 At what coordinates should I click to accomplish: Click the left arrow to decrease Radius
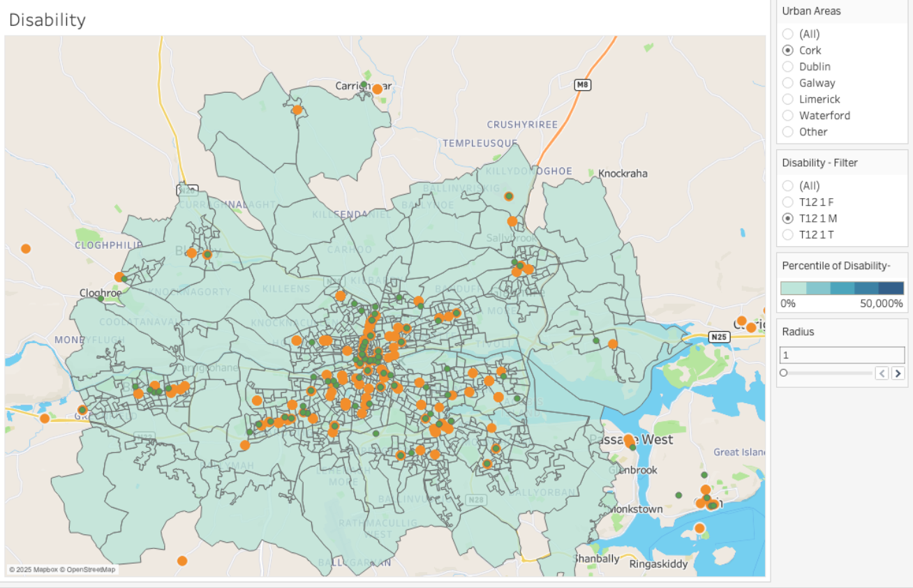pos(882,372)
